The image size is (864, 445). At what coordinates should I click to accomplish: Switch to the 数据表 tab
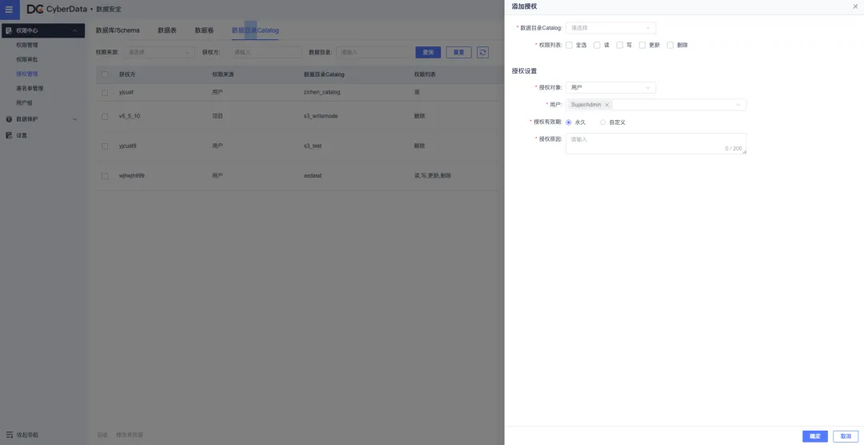point(167,30)
